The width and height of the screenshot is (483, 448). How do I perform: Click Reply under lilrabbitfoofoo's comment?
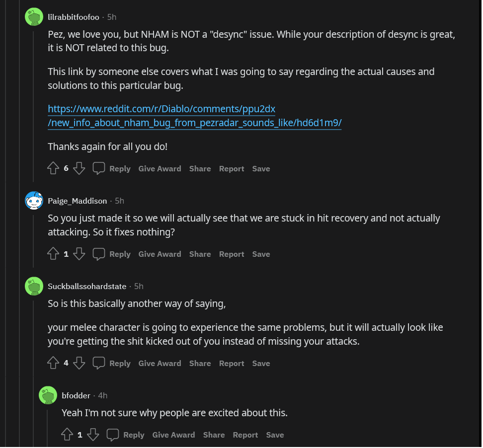(120, 169)
